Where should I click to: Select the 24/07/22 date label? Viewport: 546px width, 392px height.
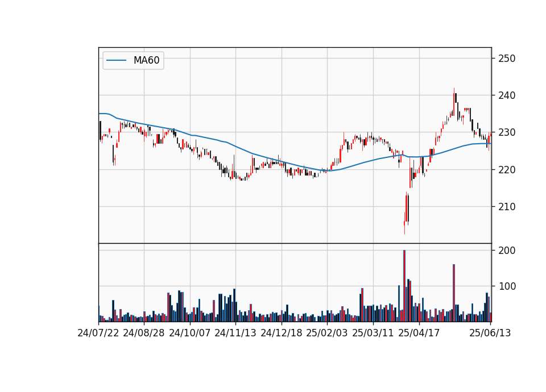tap(98, 333)
